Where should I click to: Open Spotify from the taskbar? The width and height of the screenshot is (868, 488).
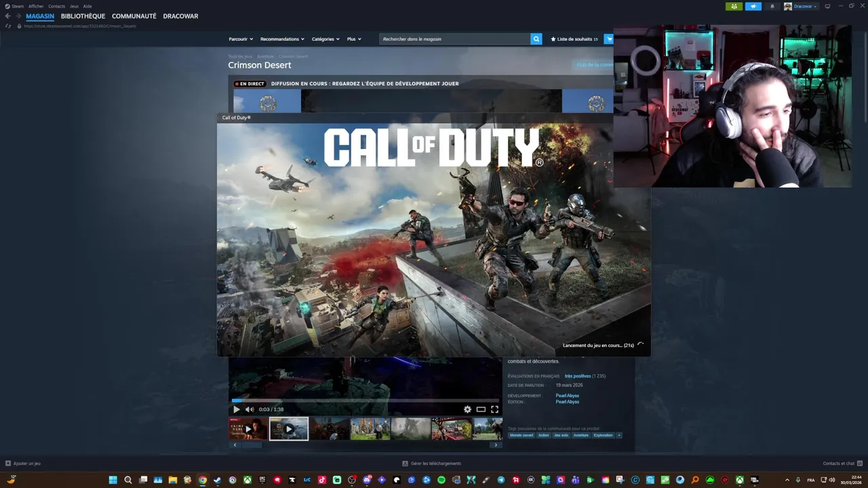coord(441,480)
